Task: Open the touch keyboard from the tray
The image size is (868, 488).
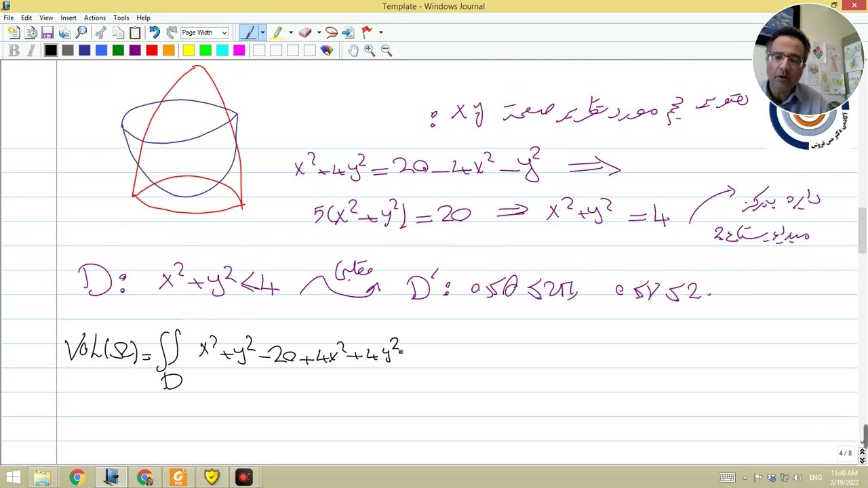Action: (727, 478)
